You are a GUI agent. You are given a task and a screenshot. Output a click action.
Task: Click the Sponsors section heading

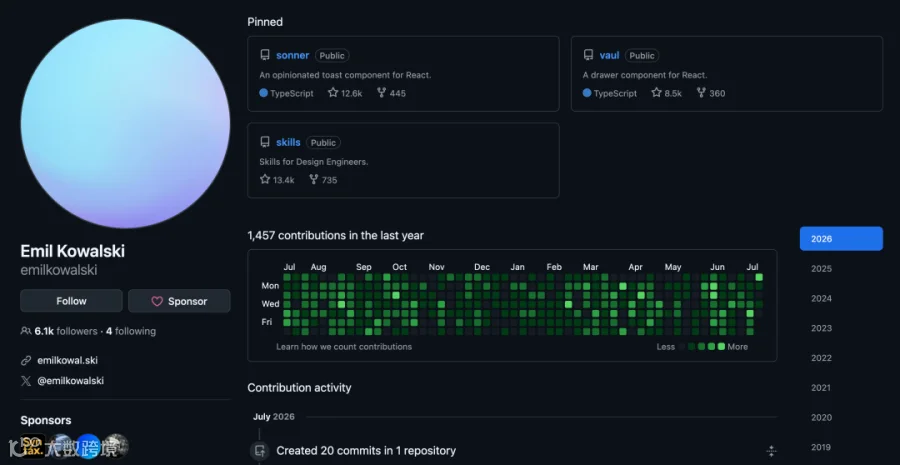click(x=46, y=420)
